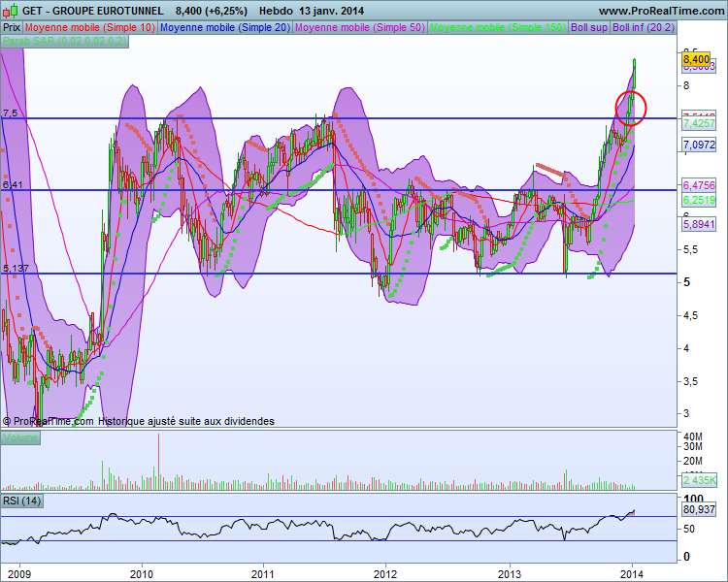Select Moyenne mobile (Simple 150) label
This screenshot has height=582, width=728.
[x=498, y=27]
